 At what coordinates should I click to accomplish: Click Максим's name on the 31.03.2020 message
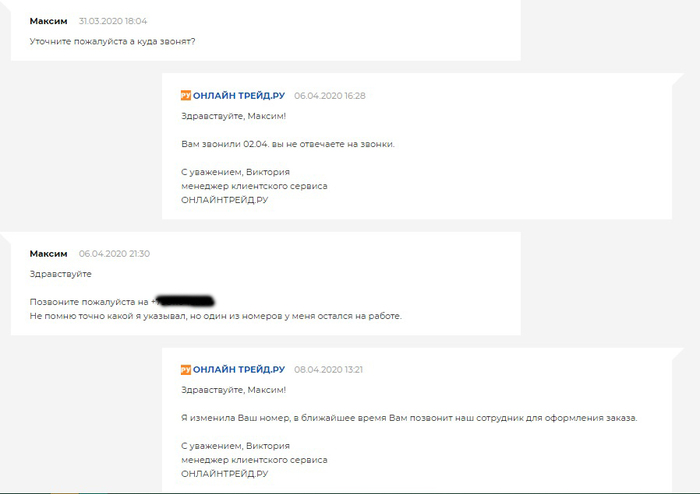48,21
